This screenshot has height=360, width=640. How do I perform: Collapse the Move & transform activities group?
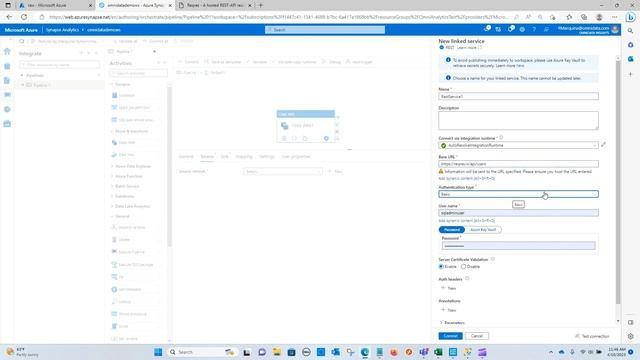(x=112, y=131)
